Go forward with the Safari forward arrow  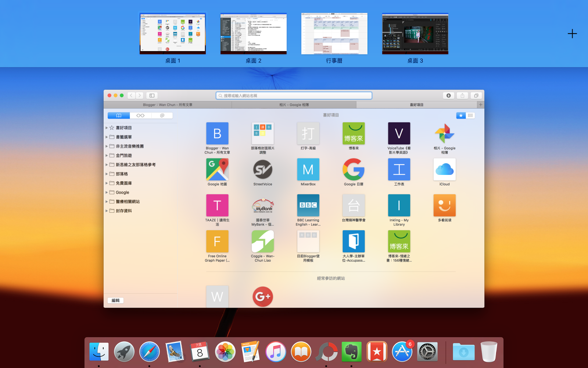tap(140, 95)
